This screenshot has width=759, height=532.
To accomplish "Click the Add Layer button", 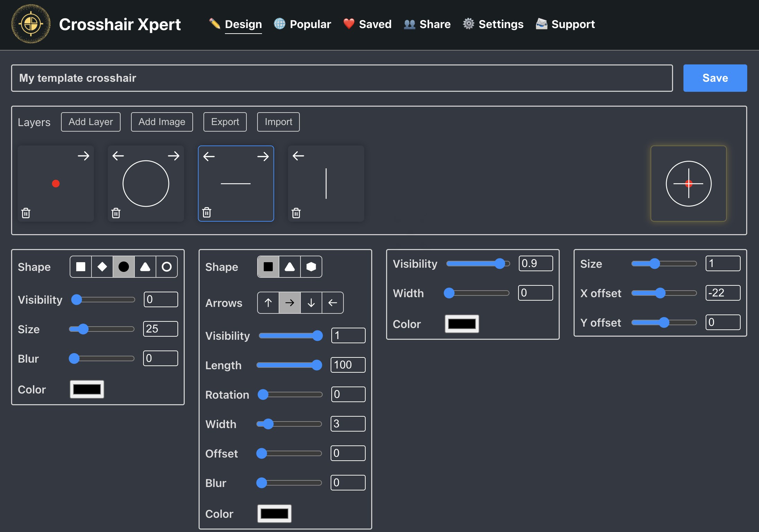I will 91,122.
